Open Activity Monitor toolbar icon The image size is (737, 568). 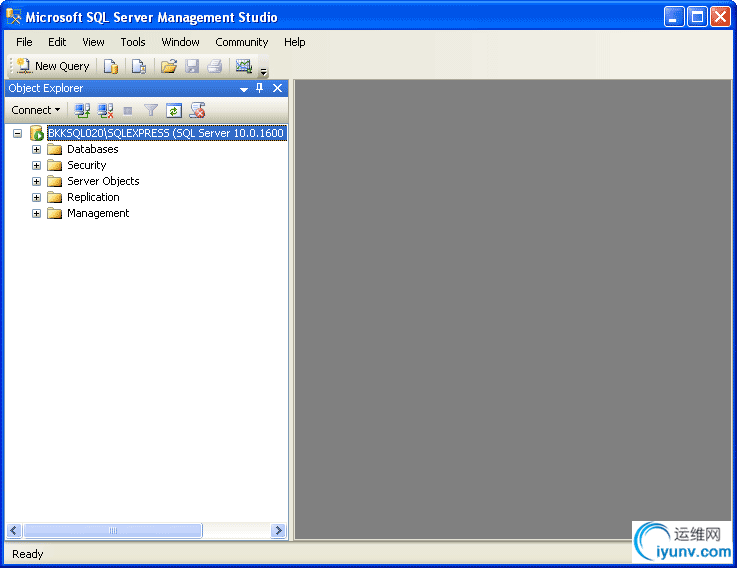click(243, 66)
